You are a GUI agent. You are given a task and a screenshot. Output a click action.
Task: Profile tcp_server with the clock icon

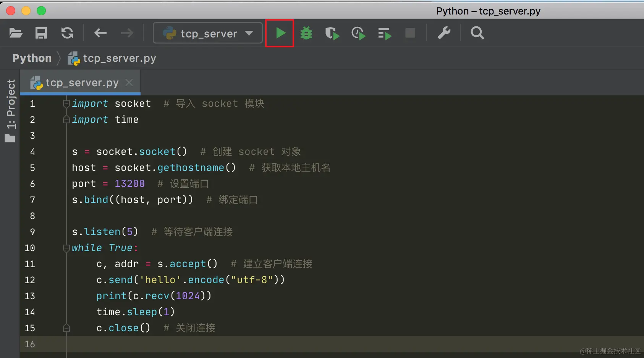point(358,34)
